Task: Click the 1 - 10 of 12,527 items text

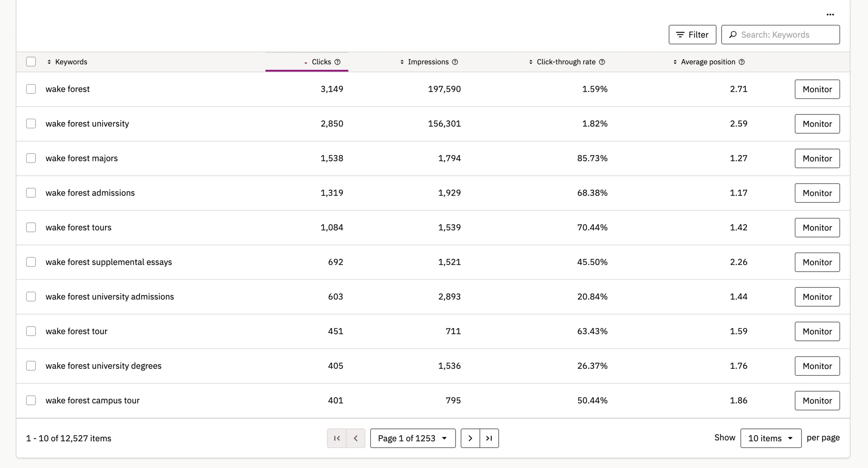Action: click(x=68, y=438)
